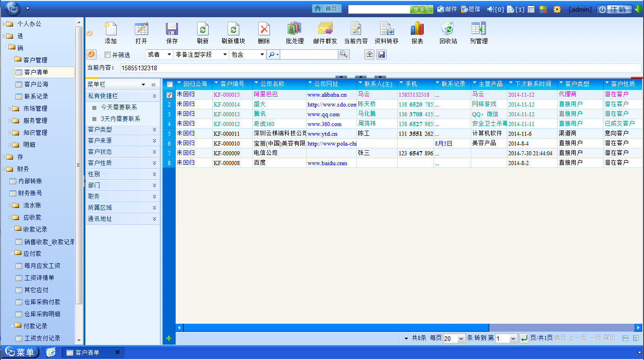Open the 回收站 recycle bin
Viewport: 644px width, 360px height.
click(x=448, y=29)
